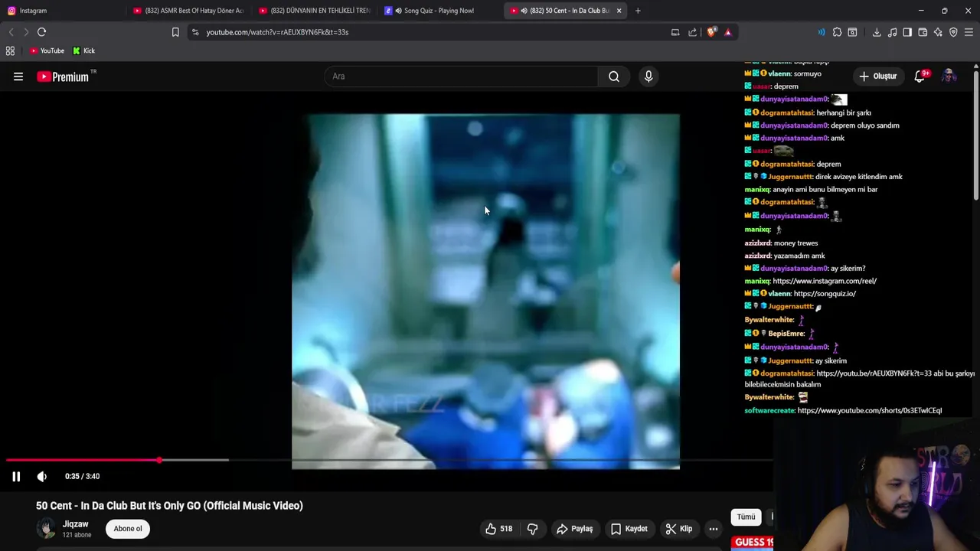Close the 50 Cent tab
The width and height of the screenshot is (980, 551).
(x=619, y=11)
